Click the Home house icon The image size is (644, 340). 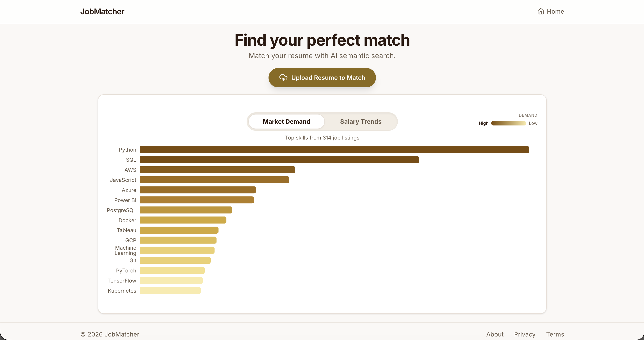tap(541, 11)
